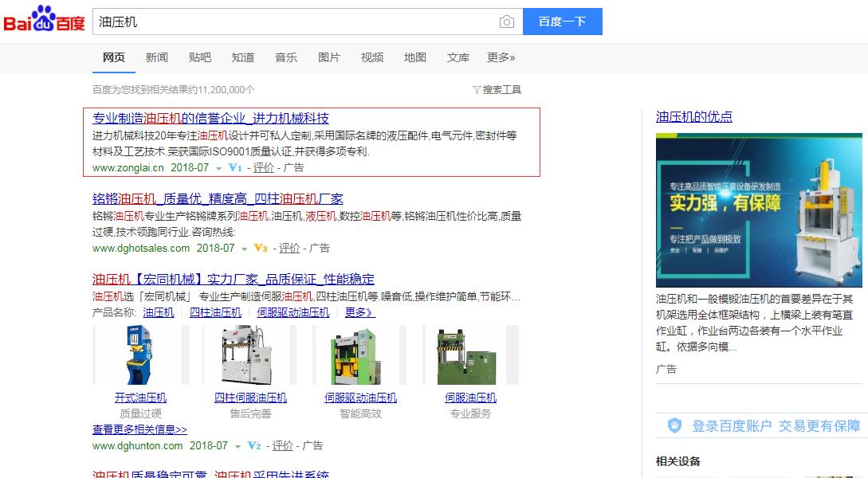
Task: Open result 专业制造油压机的信誉企业_进力机械科技
Action: [x=210, y=118]
